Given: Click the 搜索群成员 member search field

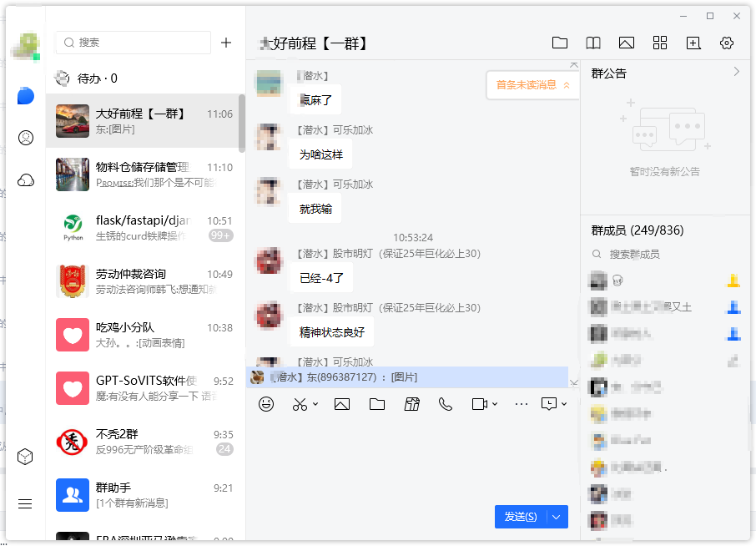Looking at the screenshot, I should (x=659, y=254).
